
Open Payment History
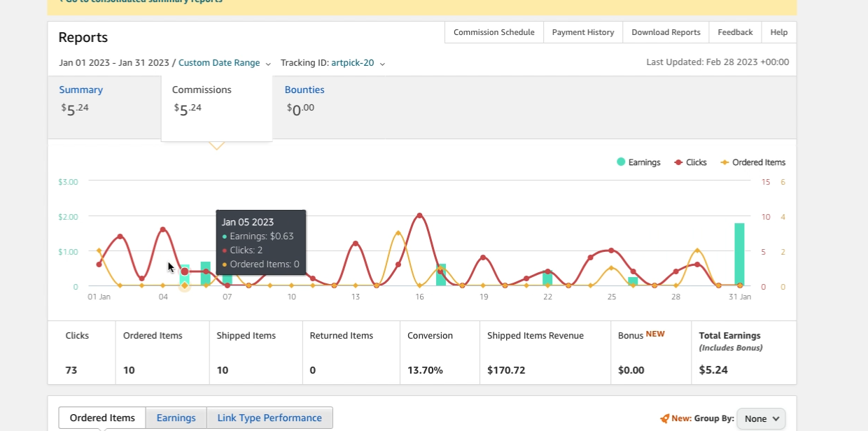coord(583,32)
